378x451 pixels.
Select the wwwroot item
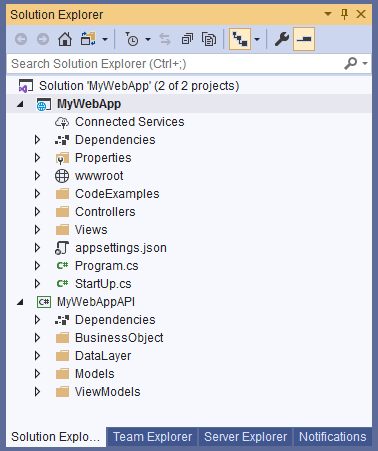pos(99,176)
